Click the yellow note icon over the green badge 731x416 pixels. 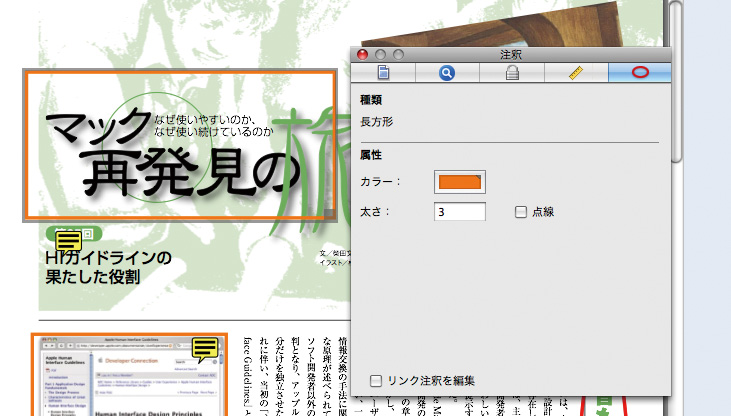(69, 241)
